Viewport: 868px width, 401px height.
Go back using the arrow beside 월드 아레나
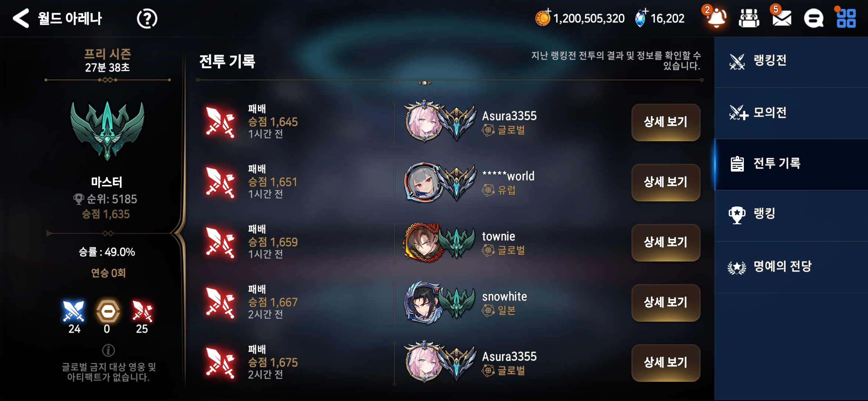click(21, 18)
